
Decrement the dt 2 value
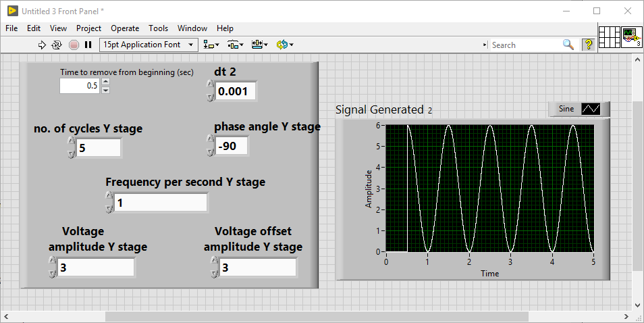coord(211,97)
